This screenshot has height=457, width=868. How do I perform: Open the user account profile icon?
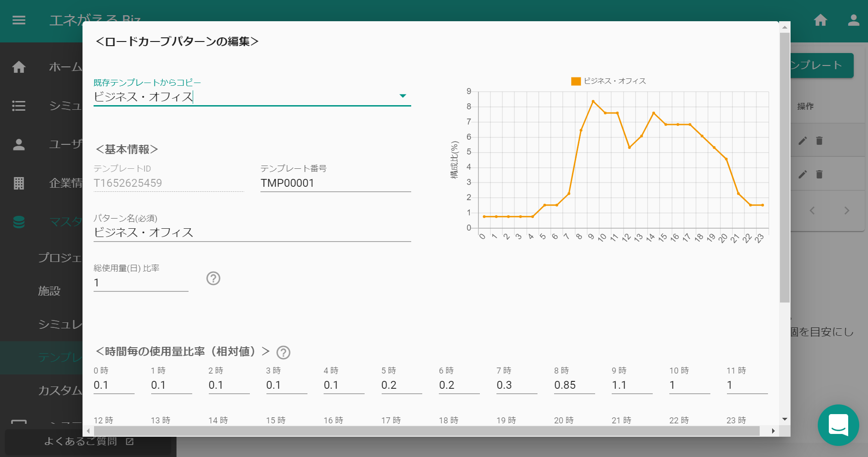click(x=853, y=20)
